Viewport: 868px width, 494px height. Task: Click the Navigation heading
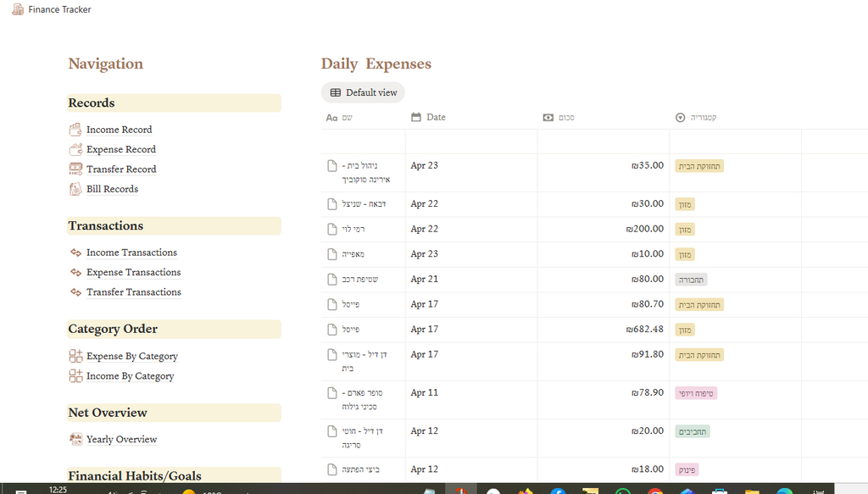(106, 64)
